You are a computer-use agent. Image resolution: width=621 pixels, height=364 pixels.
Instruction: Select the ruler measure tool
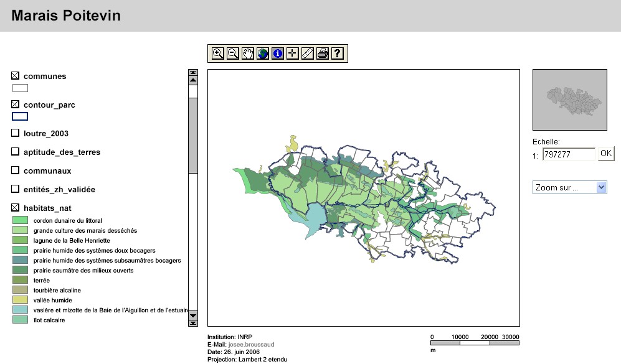(308, 54)
